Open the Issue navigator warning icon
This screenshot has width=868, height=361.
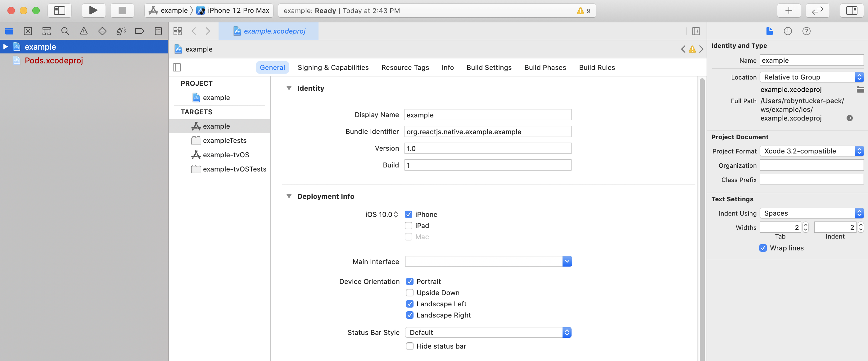pyautogui.click(x=84, y=31)
